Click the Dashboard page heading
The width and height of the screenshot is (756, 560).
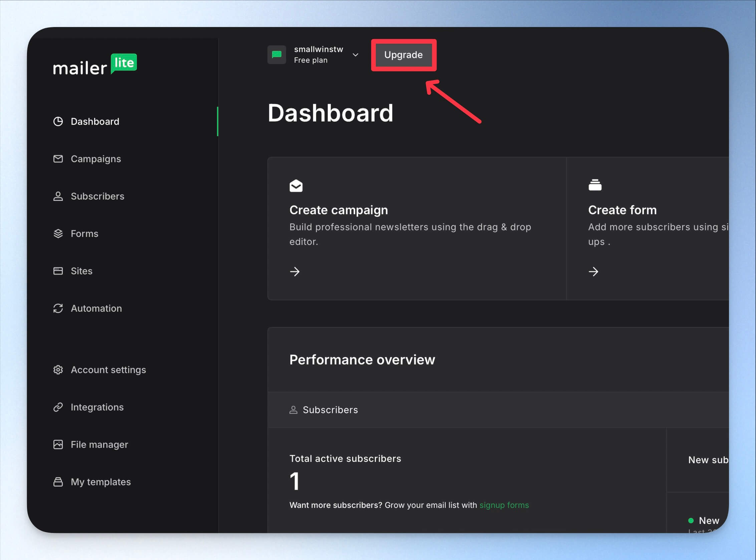pos(330,113)
